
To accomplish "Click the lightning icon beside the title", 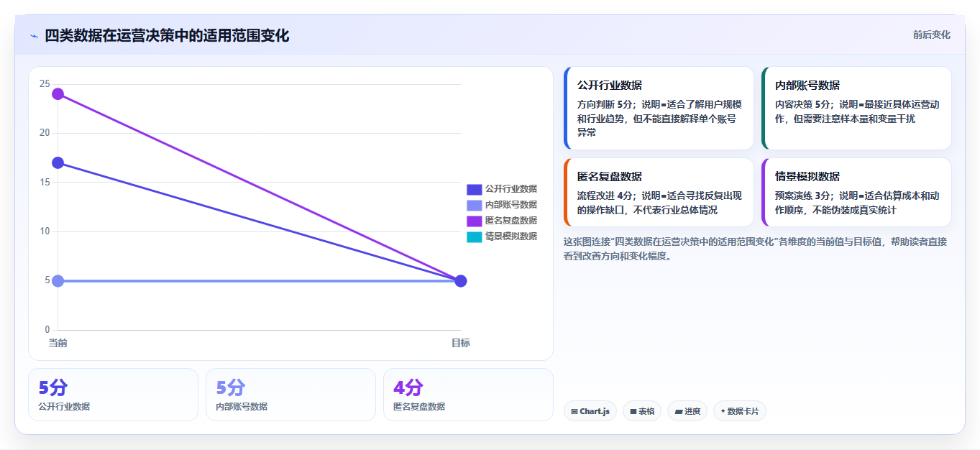I will [34, 36].
